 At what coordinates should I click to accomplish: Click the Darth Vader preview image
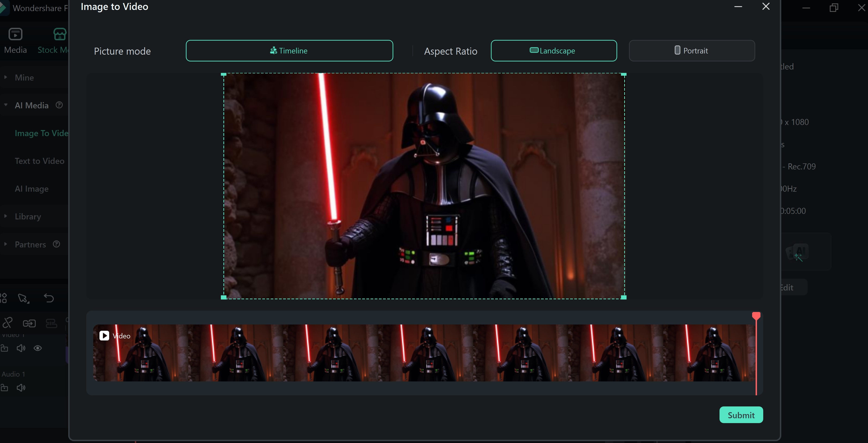pyautogui.click(x=424, y=186)
